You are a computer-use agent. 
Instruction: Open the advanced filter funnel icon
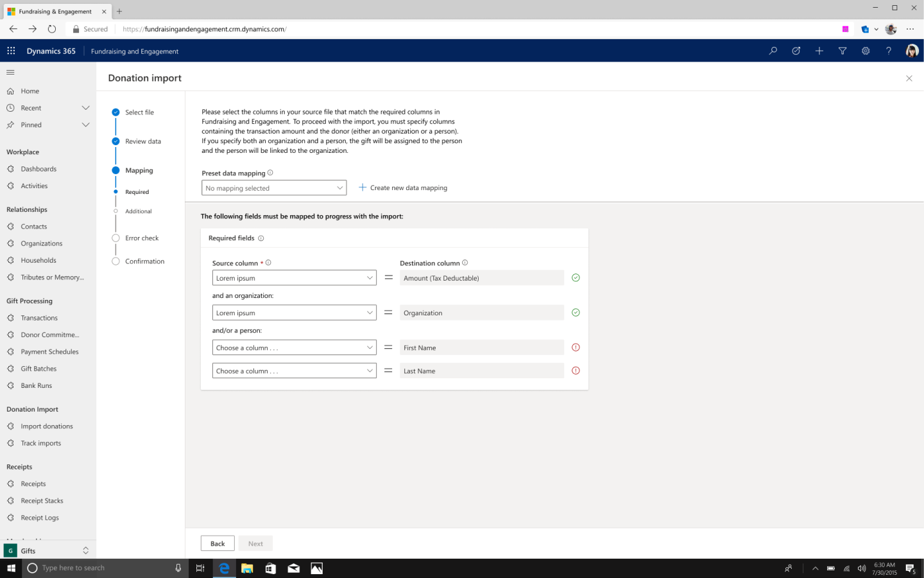(843, 51)
